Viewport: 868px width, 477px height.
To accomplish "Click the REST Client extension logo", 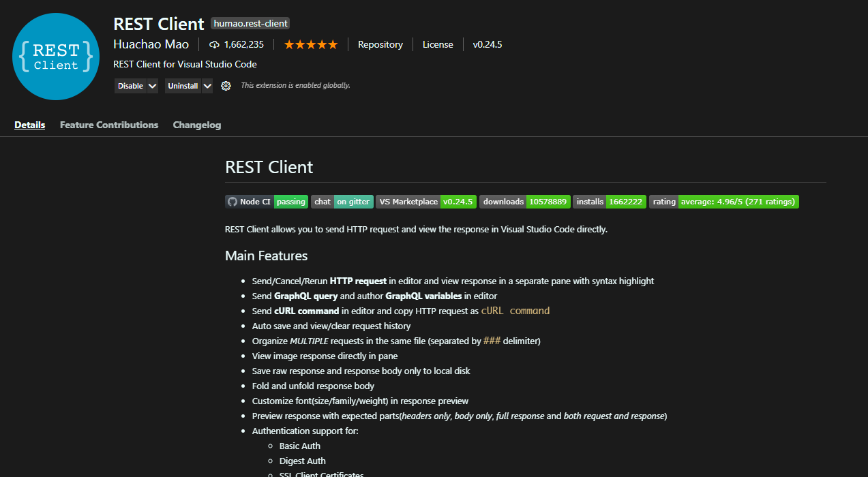I will pyautogui.click(x=56, y=57).
